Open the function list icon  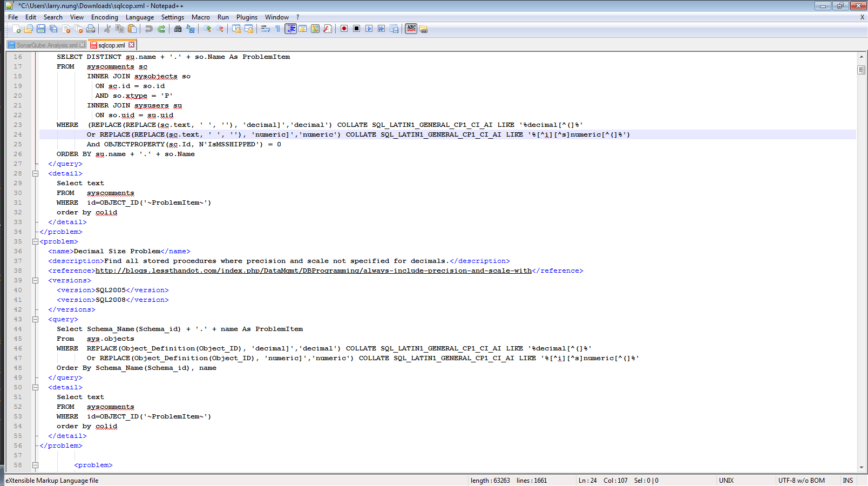tap(328, 29)
